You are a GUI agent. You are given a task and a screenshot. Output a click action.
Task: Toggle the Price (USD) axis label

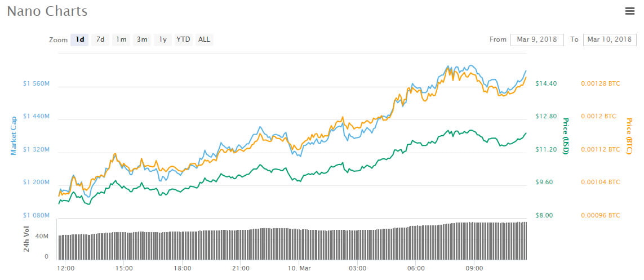[x=565, y=136]
